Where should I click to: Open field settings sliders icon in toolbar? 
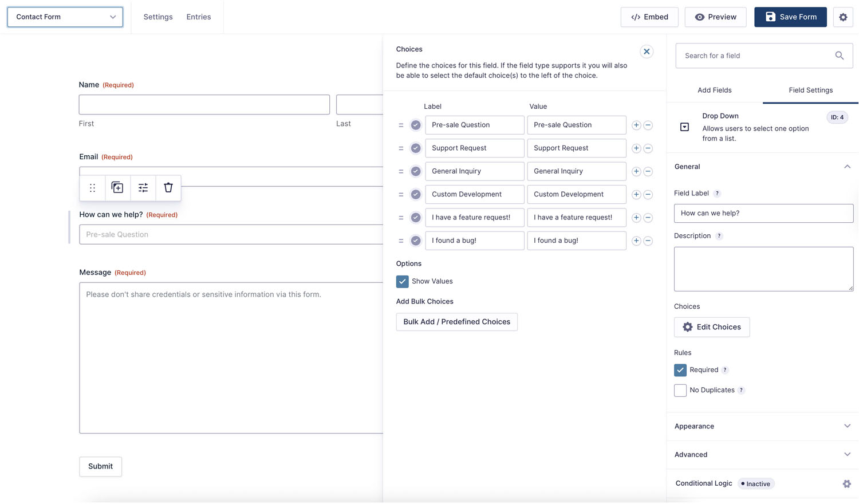pyautogui.click(x=143, y=188)
